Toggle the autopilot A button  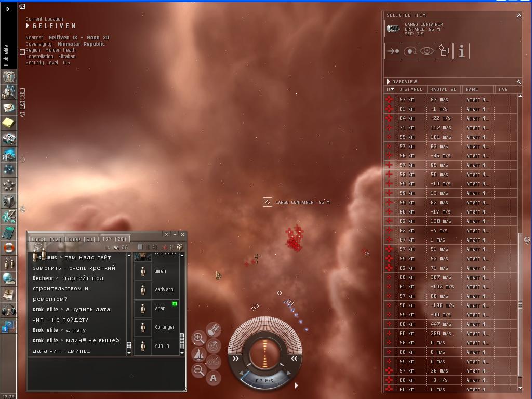213,378
